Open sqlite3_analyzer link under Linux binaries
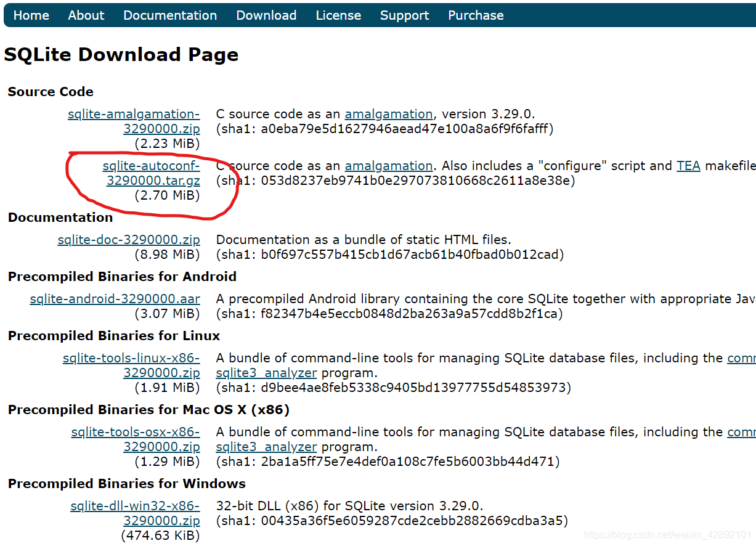Screen dimensions: 756x546 [x=267, y=373]
